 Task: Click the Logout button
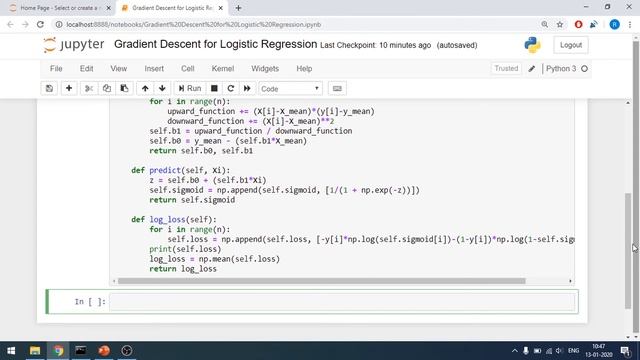point(571,45)
